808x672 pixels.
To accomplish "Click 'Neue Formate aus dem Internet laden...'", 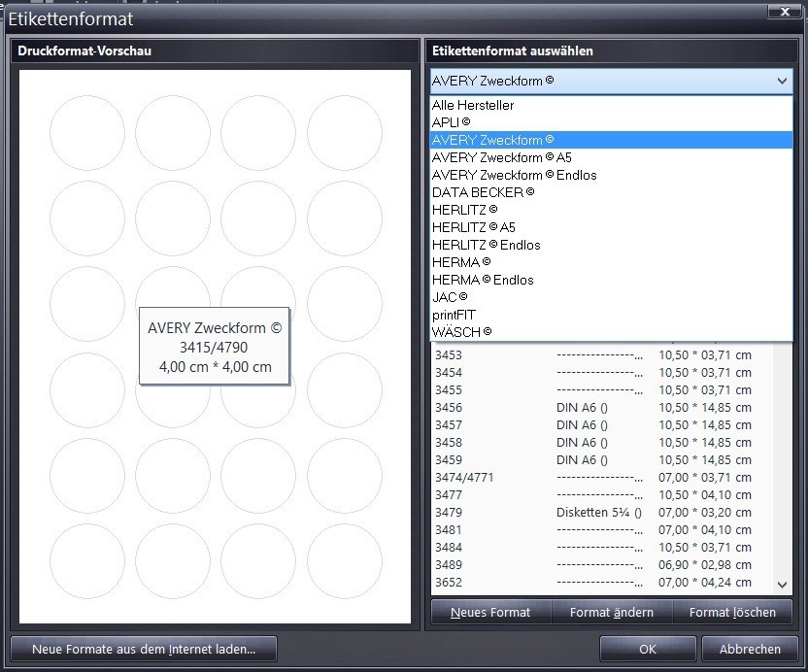I will point(144,650).
